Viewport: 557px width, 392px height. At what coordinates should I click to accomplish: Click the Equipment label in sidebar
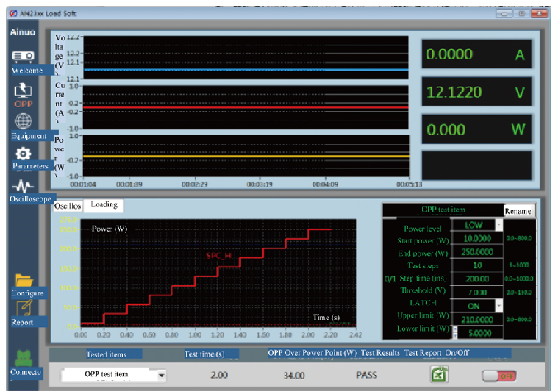pos(29,136)
